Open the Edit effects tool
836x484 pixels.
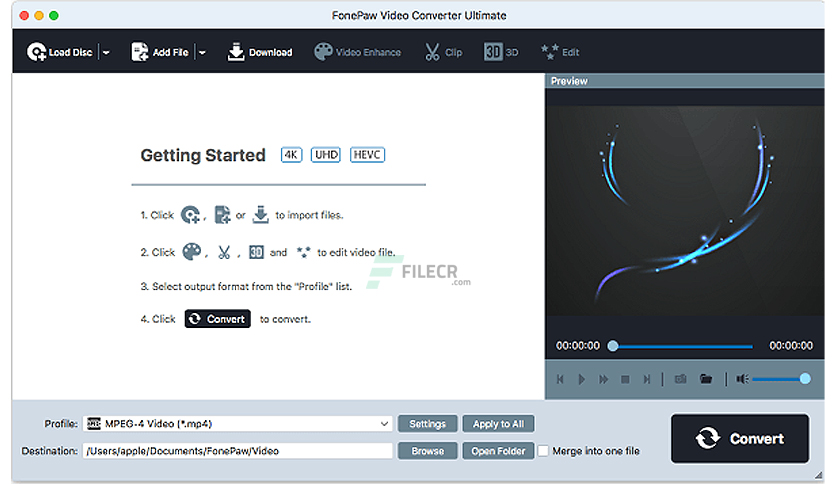(559, 52)
